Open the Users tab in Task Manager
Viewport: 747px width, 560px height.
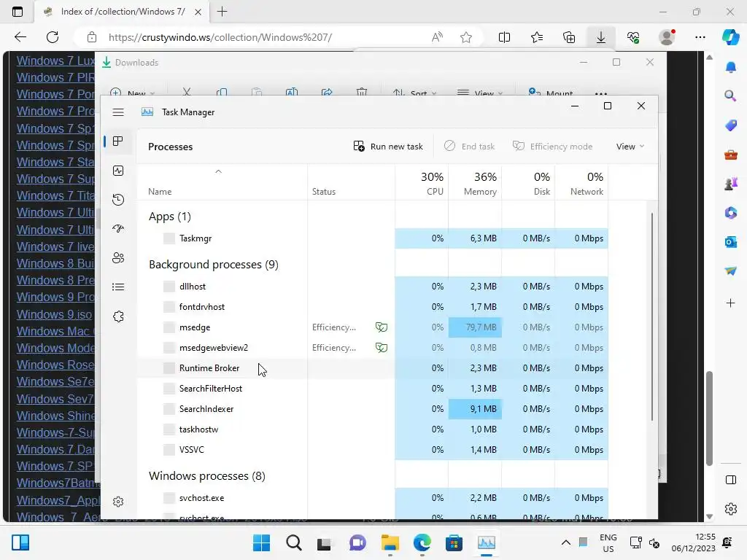[118, 257]
